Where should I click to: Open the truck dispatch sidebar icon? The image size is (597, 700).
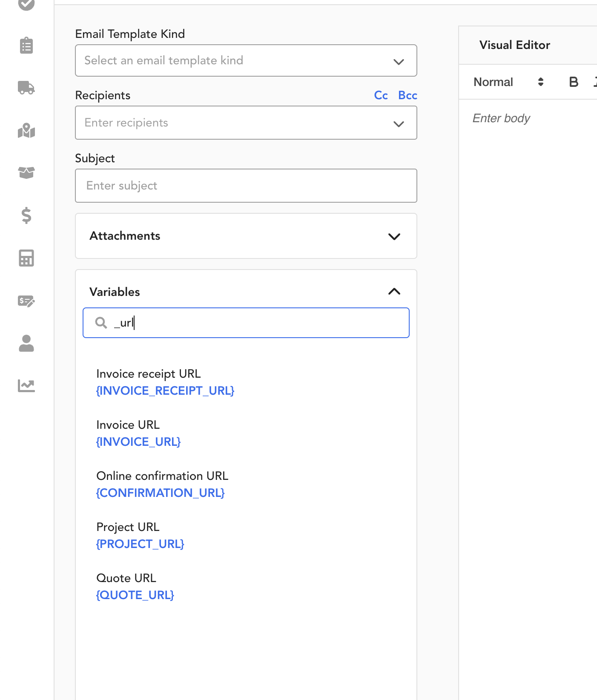(26, 88)
